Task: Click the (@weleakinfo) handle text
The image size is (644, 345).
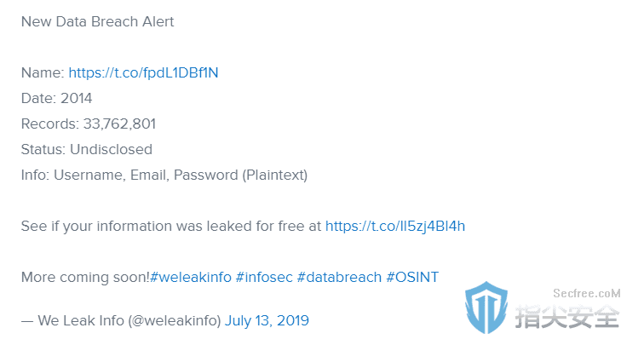Action: [x=174, y=320]
